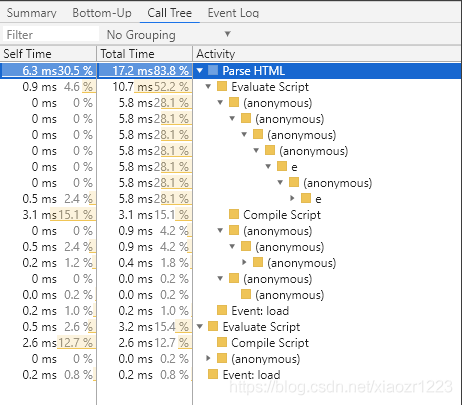Click yellow icon of the deepest e entry
Image resolution: width=462 pixels, height=405 pixels.
pos(306,198)
